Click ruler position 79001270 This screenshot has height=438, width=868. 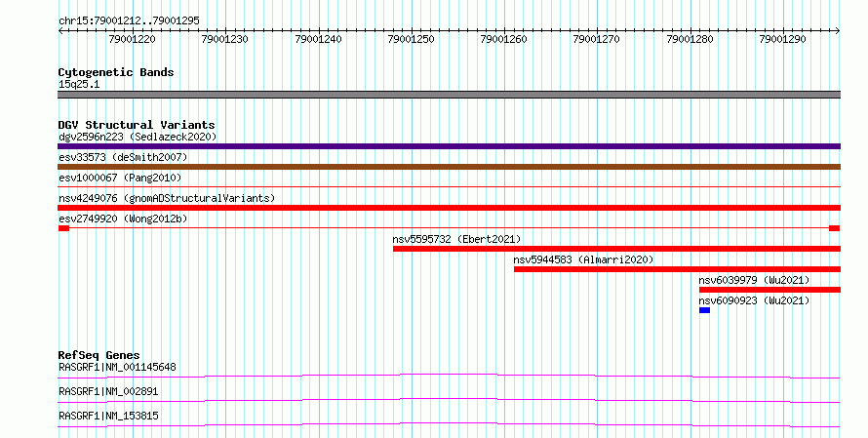click(x=597, y=39)
